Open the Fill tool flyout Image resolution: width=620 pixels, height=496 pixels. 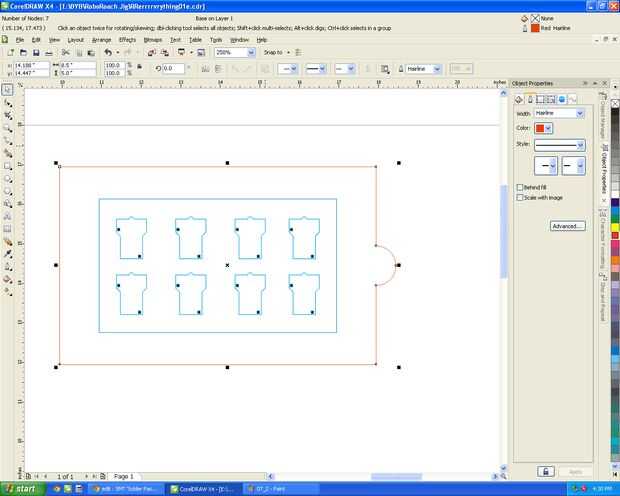click(x=8, y=280)
